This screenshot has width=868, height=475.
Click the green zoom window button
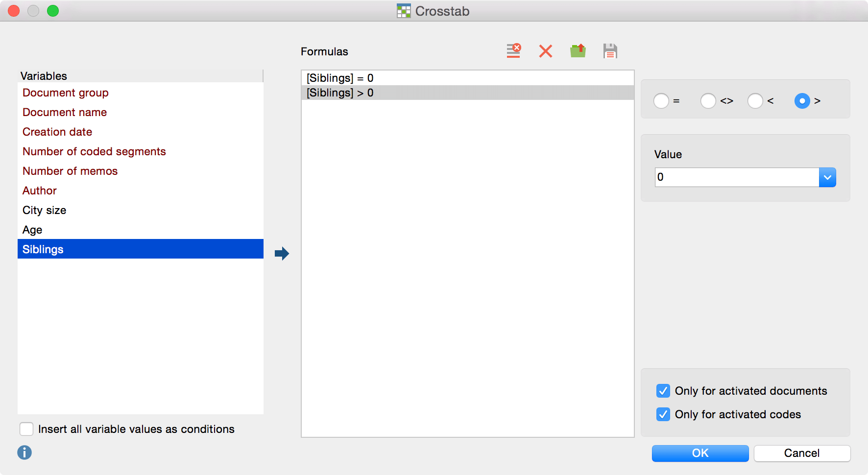(53, 11)
